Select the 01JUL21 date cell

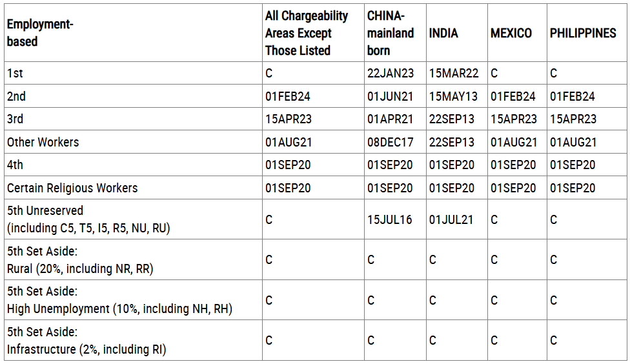451,220
